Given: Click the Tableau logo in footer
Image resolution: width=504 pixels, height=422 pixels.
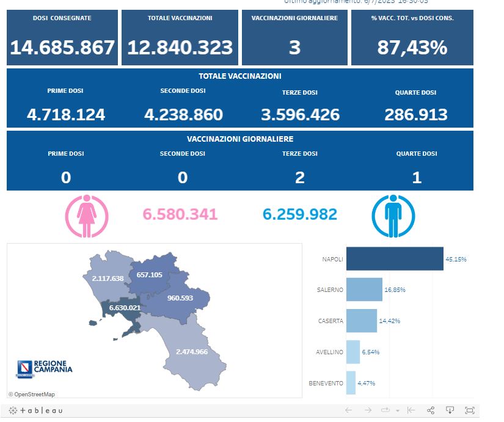Looking at the screenshot, I should coord(35,410).
